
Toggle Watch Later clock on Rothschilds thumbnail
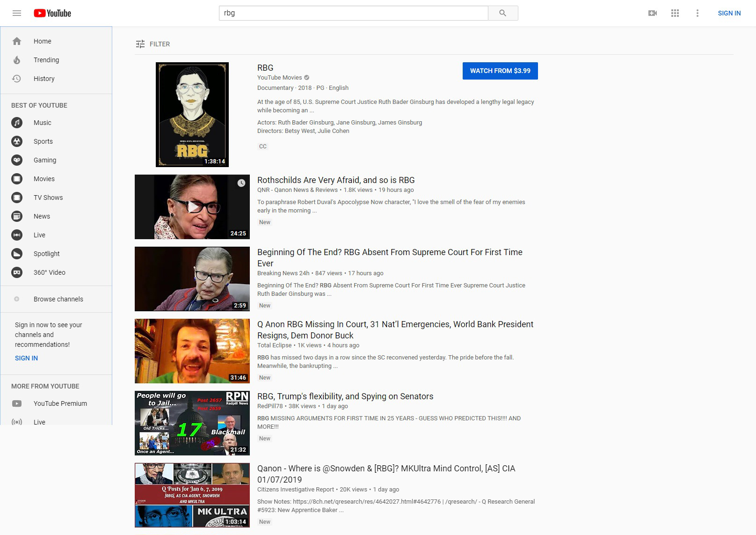pos(241,183)
